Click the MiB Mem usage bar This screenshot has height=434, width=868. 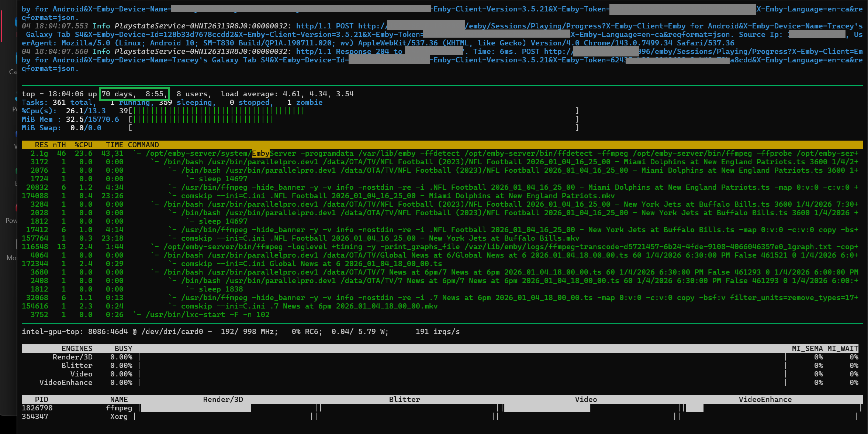203,120
